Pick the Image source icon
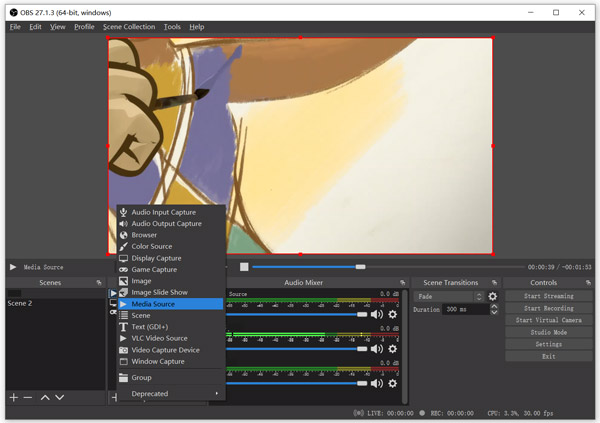The height and width of the screenshot is (423, 600). pos(123,281)
